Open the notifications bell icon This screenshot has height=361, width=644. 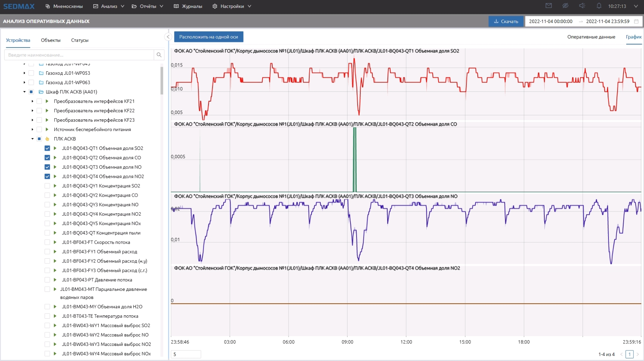[599, 6]
